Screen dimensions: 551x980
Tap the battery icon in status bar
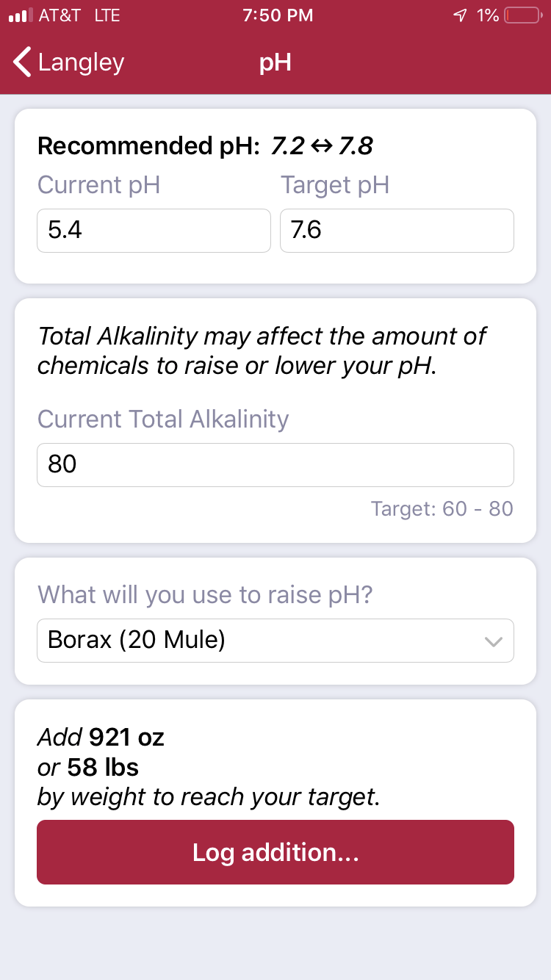click(x=525, y=15)
